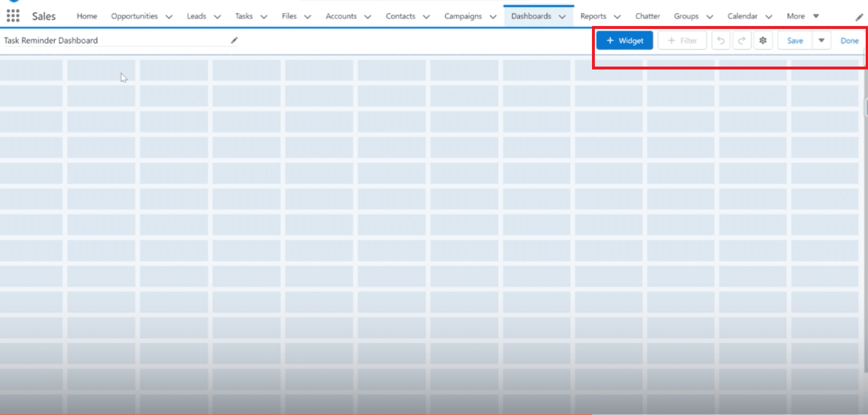This screenshot has width=868, height=415.
Task: Click the vertical scrollbar on the right
Action: [x=865, y=107]
